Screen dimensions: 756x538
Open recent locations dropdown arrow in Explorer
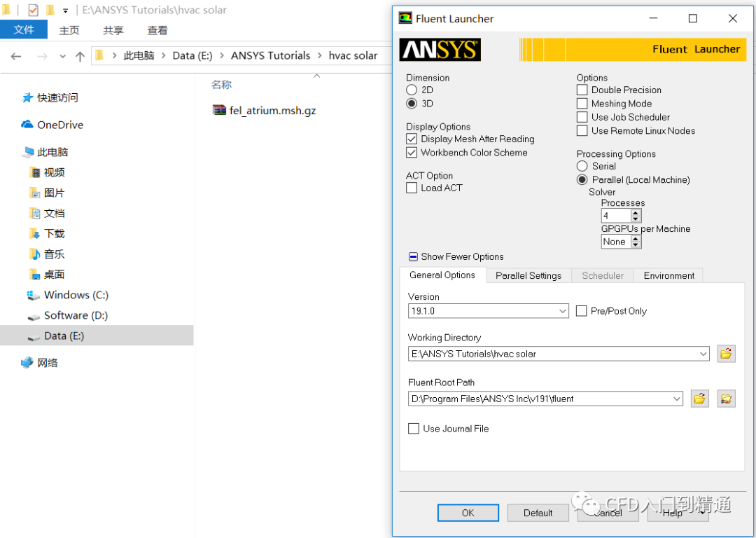pyautogui.click(x=63, y=57)
